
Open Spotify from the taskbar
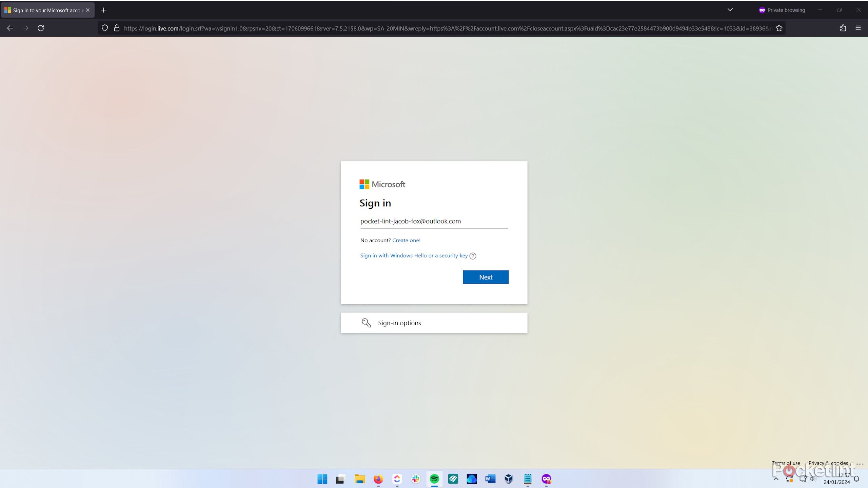click(x=435, y=479)
